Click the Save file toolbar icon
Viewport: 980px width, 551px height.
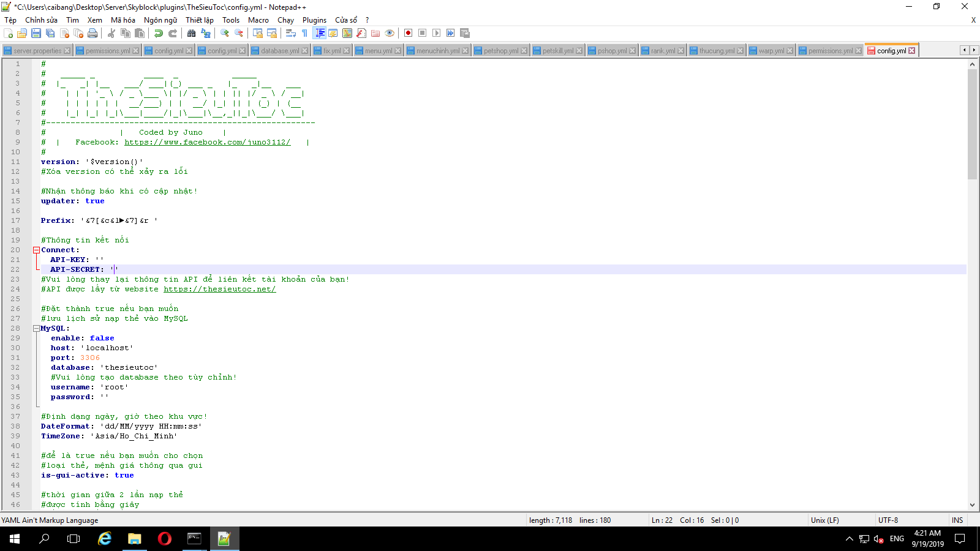[36, 33]
